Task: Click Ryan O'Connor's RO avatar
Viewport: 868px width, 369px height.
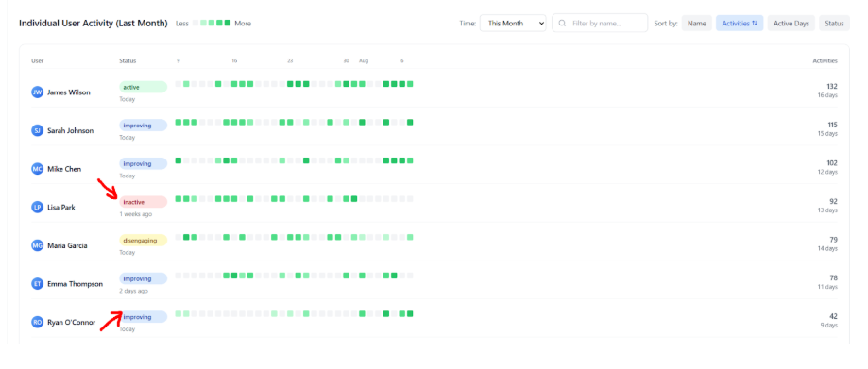Action: click(37, 322)
